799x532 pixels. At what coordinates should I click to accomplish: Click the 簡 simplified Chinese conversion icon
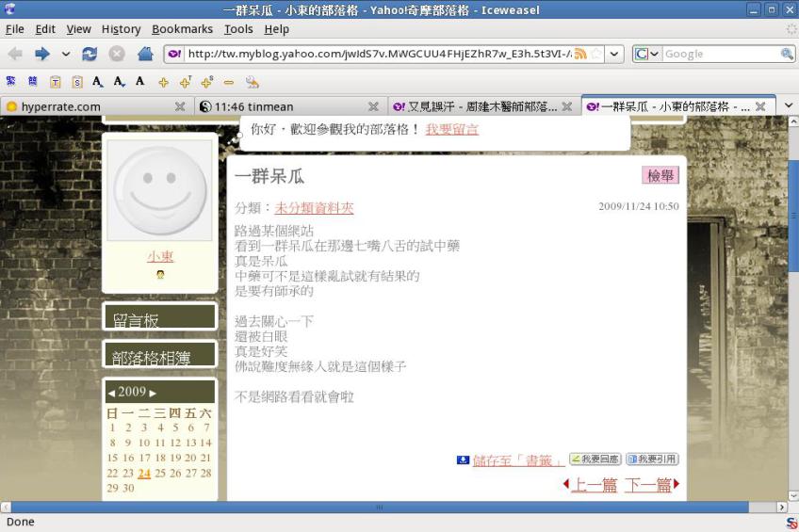pyautogui.click(x=33, y=82)
